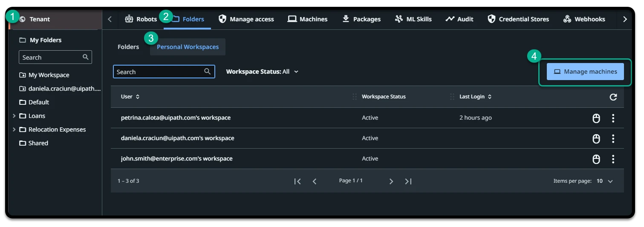
Task: Select the ML Skills tab
Action: click(413, 19)
